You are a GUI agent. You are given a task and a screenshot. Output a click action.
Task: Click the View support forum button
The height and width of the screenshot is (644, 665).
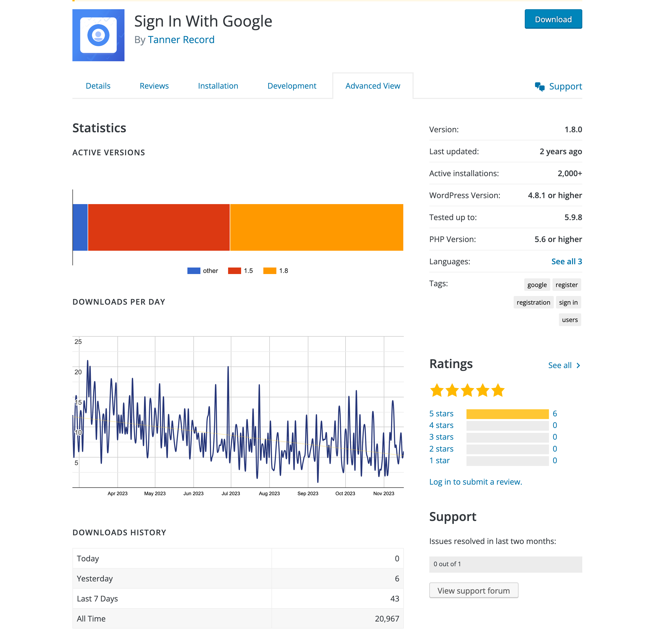tap(473, 590)
